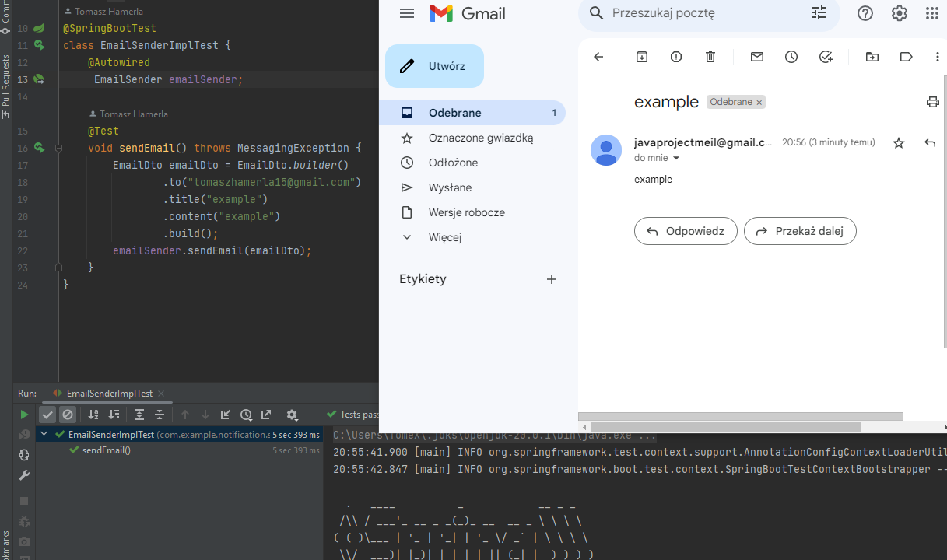Open the email's three-dot options menu

click(937, 57)
